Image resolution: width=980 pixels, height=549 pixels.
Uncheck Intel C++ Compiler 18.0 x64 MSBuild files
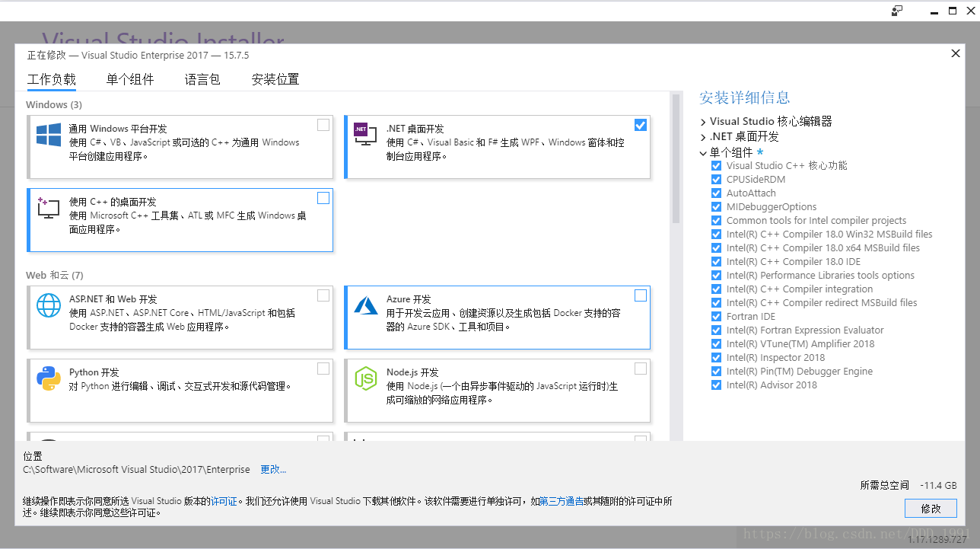click(716, 248)
